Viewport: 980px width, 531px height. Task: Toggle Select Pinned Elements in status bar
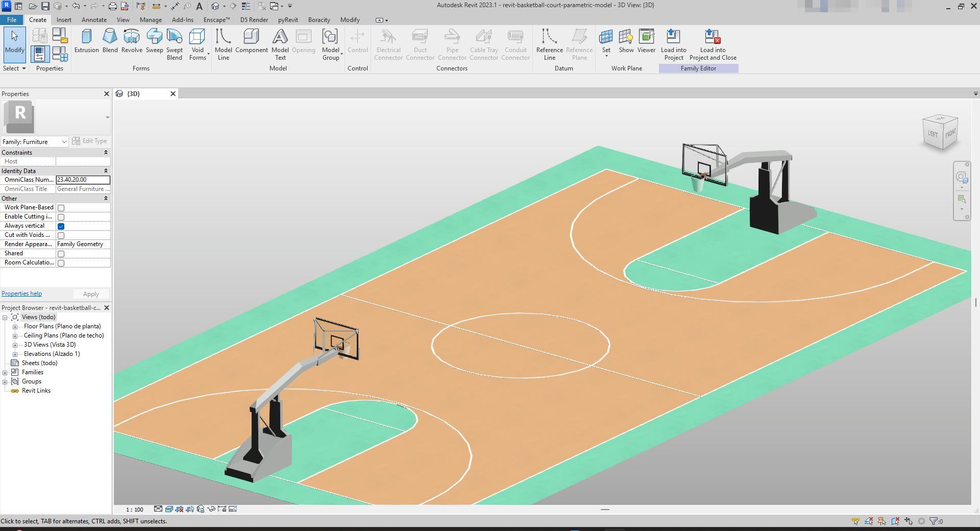(x=882, y=521)
